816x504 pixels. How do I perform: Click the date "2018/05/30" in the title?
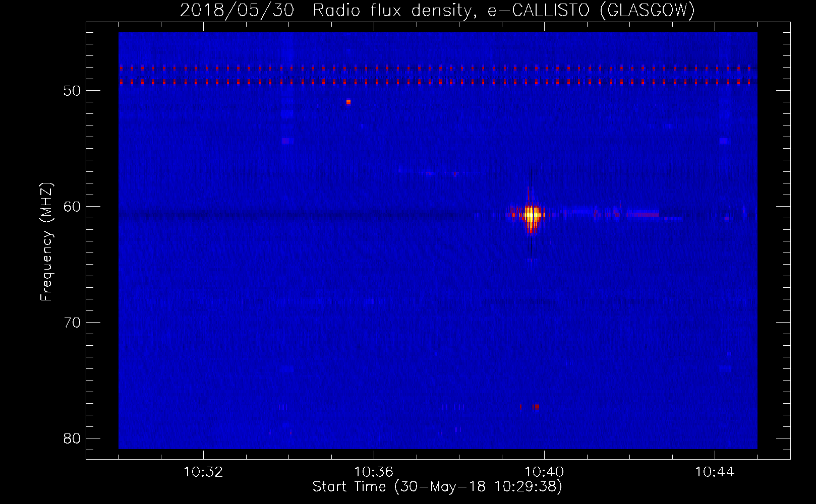pos(237,10)
